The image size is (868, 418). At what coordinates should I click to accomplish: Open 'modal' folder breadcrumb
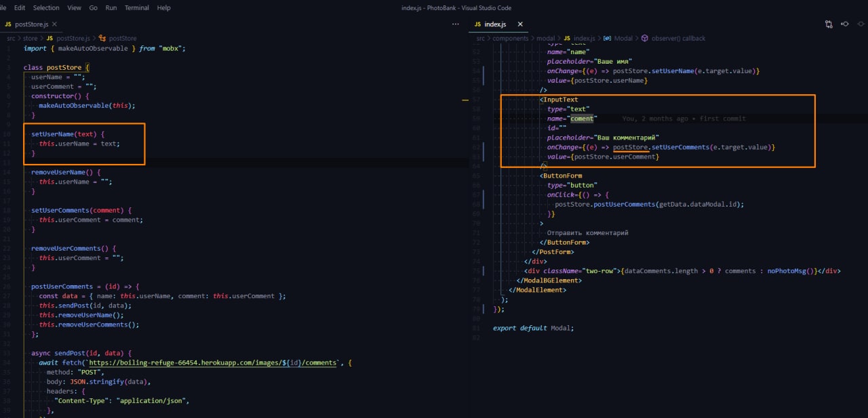[545, 39]
